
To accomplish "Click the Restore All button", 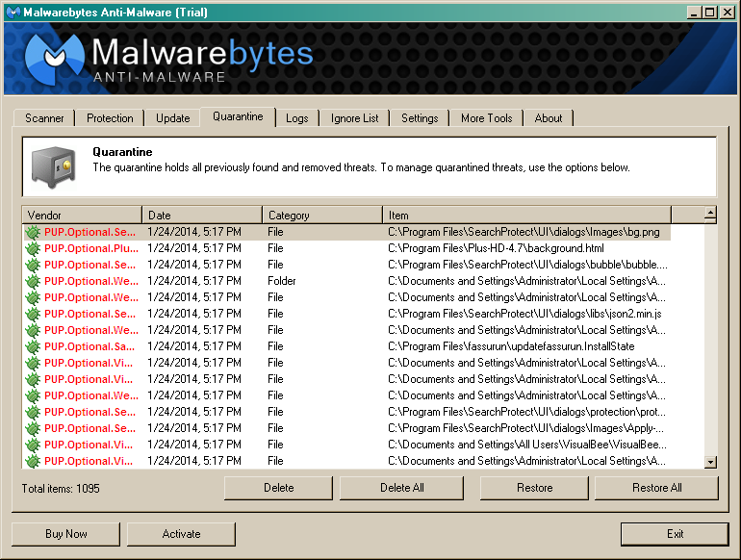I will click(x=656, y=488).
